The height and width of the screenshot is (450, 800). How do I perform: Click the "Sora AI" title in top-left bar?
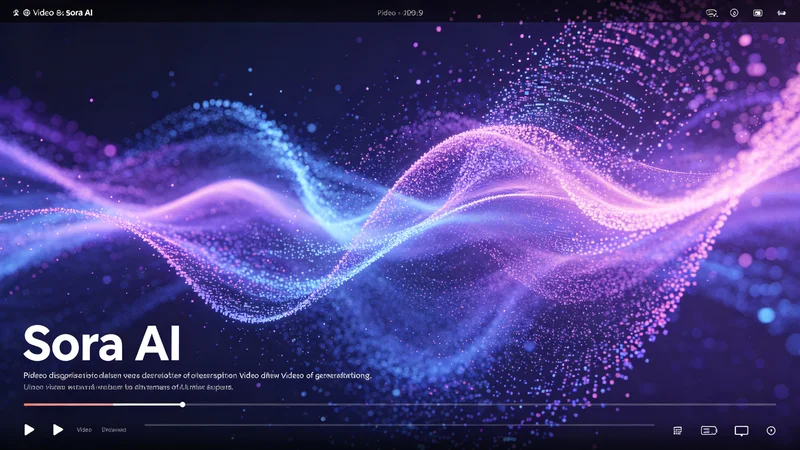79,13
